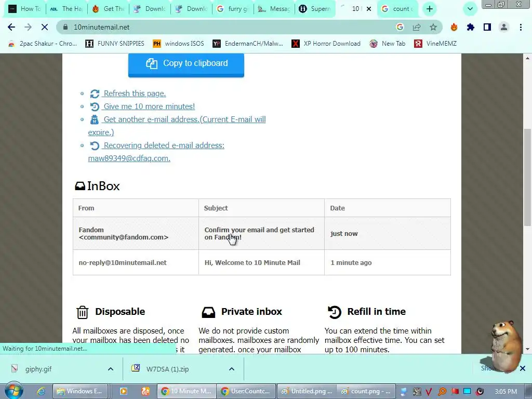This screenshot has height=399, width=532.
Task: Open Windows Explorer taskbar window
Action: click(x=80, y=391)
